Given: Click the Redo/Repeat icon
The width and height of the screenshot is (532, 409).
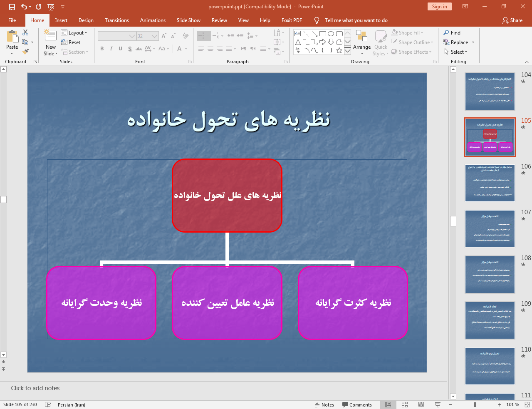Looking at the screenshot, I should (39, 7).
